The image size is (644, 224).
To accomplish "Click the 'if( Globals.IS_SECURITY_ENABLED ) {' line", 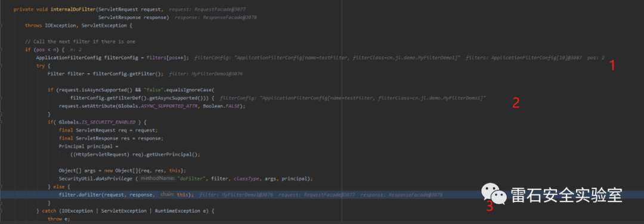I will 97,122.
